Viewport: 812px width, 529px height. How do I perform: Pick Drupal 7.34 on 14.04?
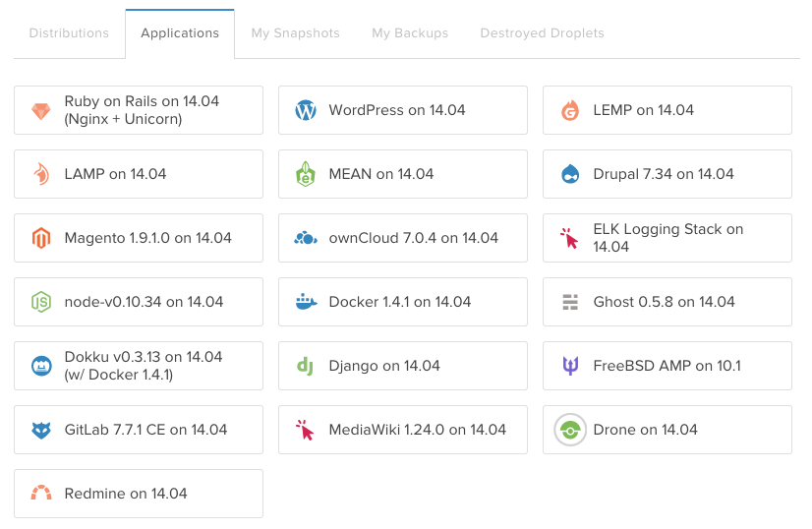click(667, 174)
